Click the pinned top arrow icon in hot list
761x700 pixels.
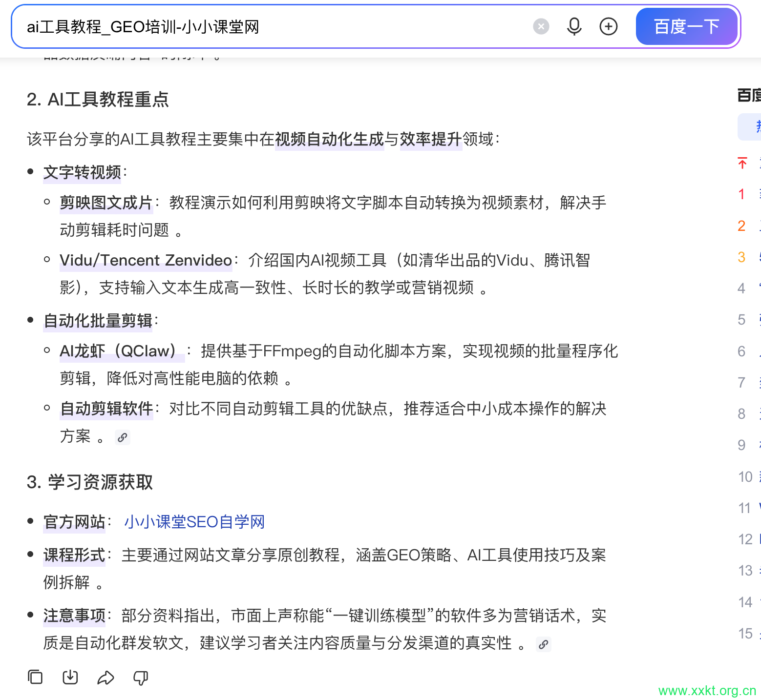742,163
